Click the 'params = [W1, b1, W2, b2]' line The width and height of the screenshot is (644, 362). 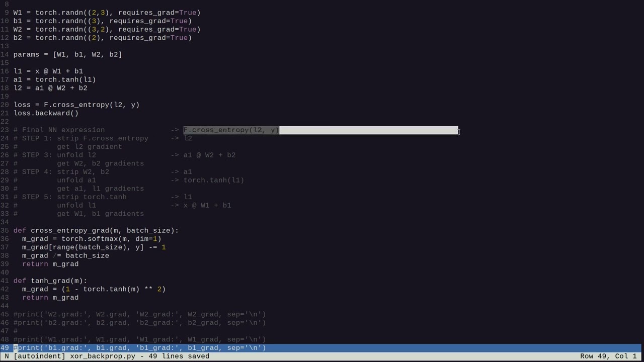[x=68, y=54]
